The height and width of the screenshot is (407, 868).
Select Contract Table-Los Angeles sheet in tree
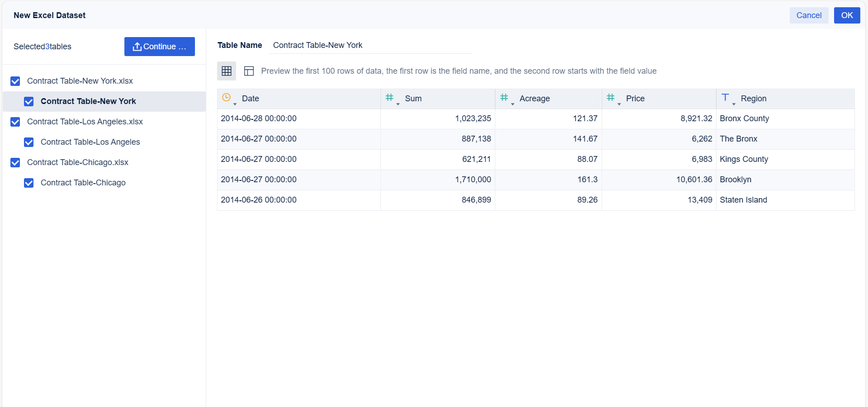[x=90, y=142]
